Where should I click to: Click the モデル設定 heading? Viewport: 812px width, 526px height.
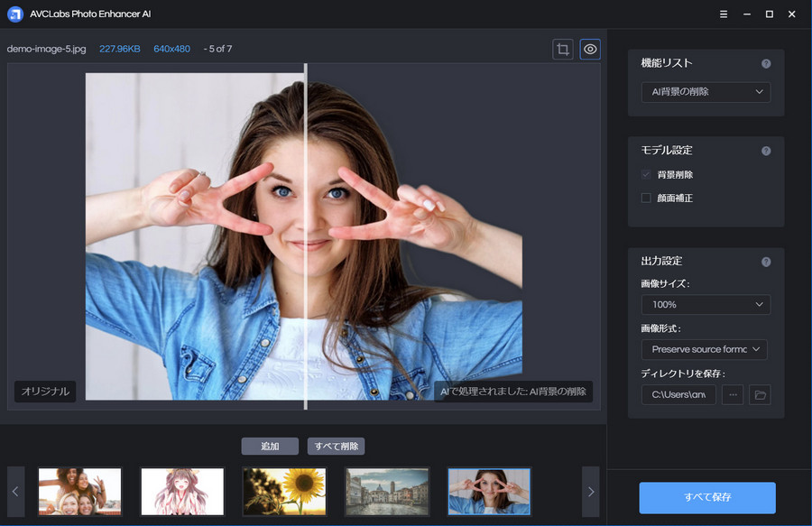(x=667, y=150)
